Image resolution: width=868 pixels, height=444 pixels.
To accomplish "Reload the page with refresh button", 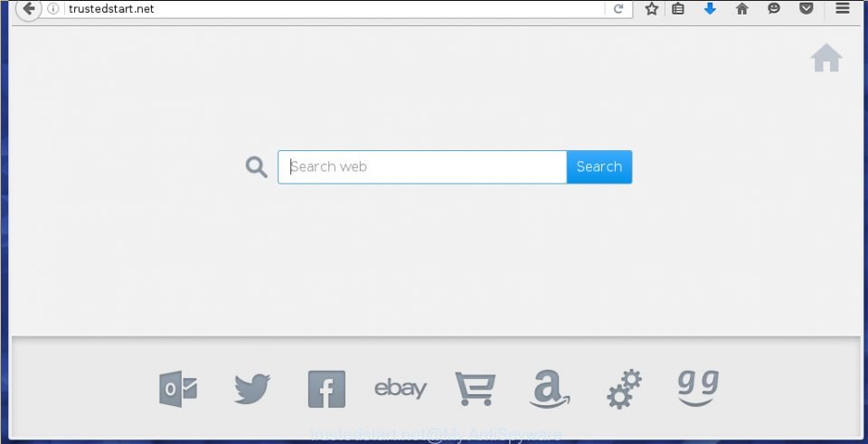I will pyautogui.click(x=618, y=9).
